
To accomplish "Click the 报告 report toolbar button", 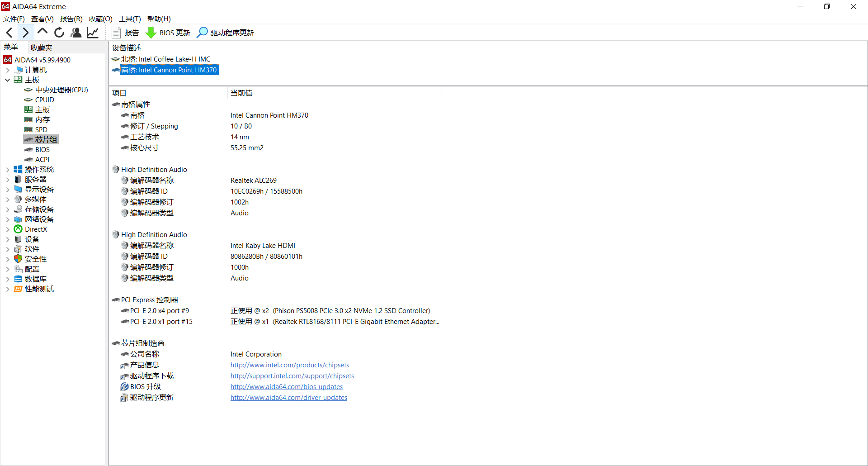I will 126,33.
